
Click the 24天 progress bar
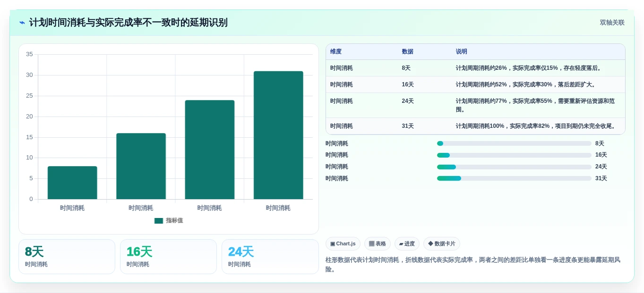coord(514,167)
